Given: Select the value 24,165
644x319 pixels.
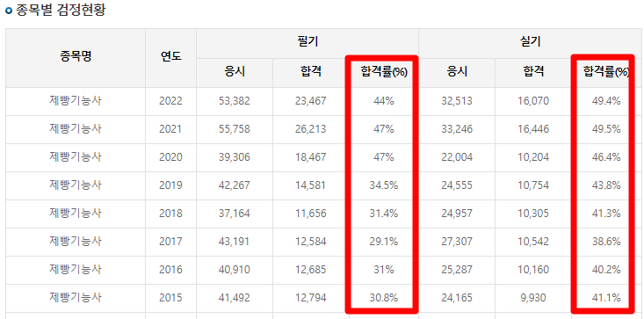Looking at the screenshot, I should 457,298.
